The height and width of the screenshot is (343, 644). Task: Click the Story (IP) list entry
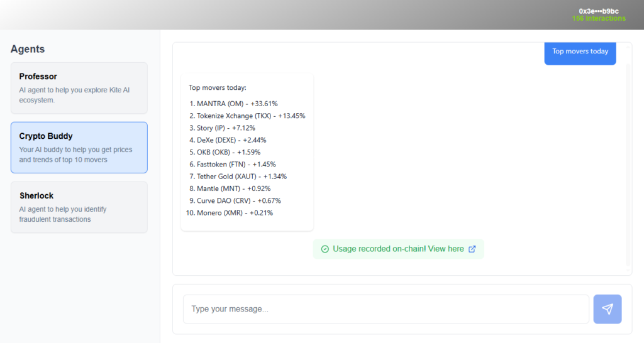(226, 128)
